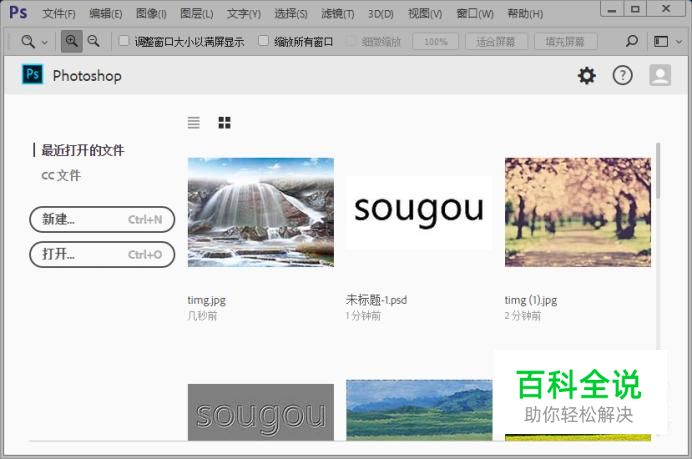Open the help question mark icon
The height and width of the screenshot is (459, 692).
[x=622, y=76]
